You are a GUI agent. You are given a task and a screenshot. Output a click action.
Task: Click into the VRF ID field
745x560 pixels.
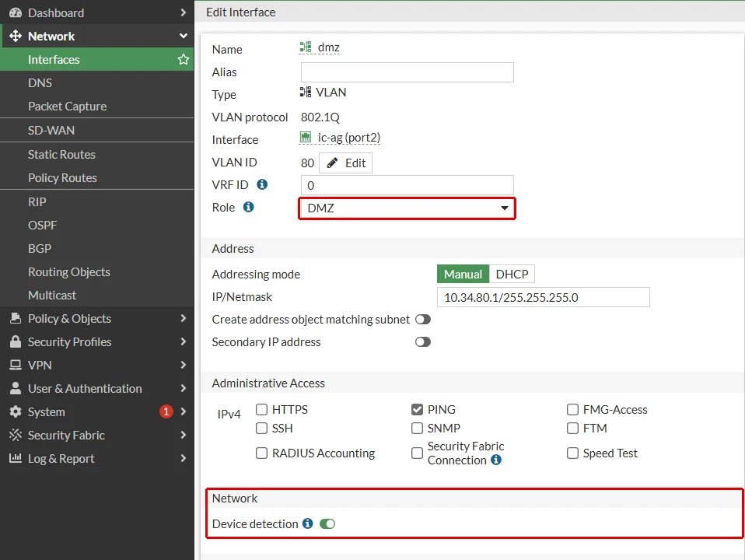(x=407, y=185)
